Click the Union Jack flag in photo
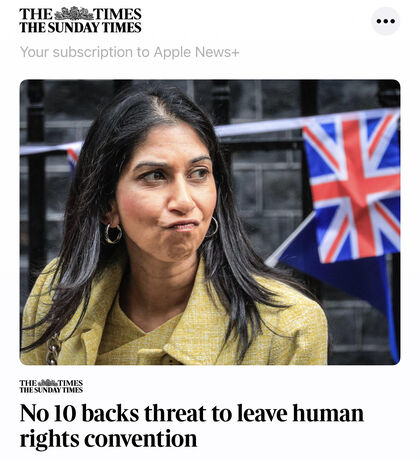 (x=353, y=187)
